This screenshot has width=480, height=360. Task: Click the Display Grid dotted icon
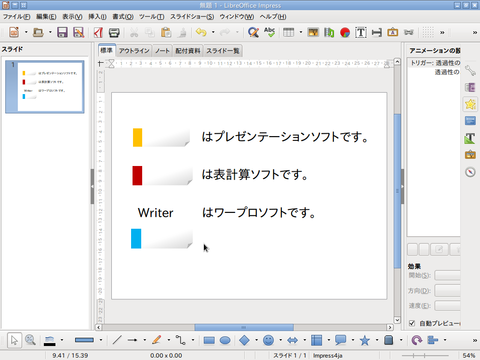click(428, 32)
